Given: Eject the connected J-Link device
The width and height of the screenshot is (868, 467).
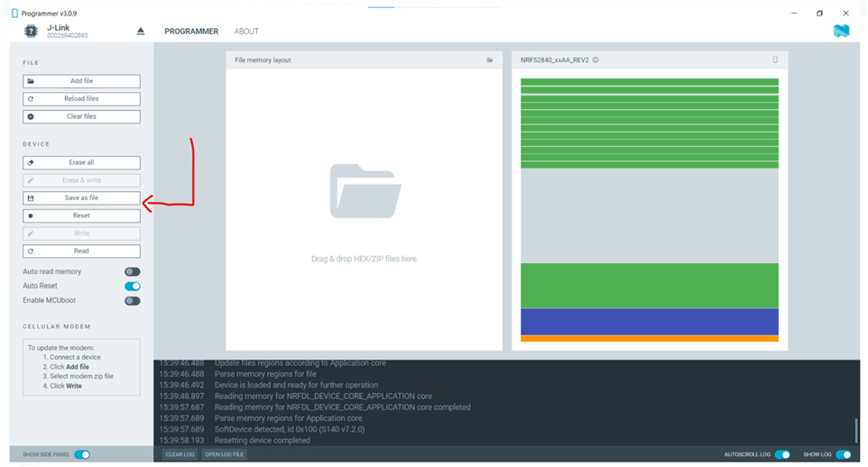Looking at the screenshot, I should 141,32.
